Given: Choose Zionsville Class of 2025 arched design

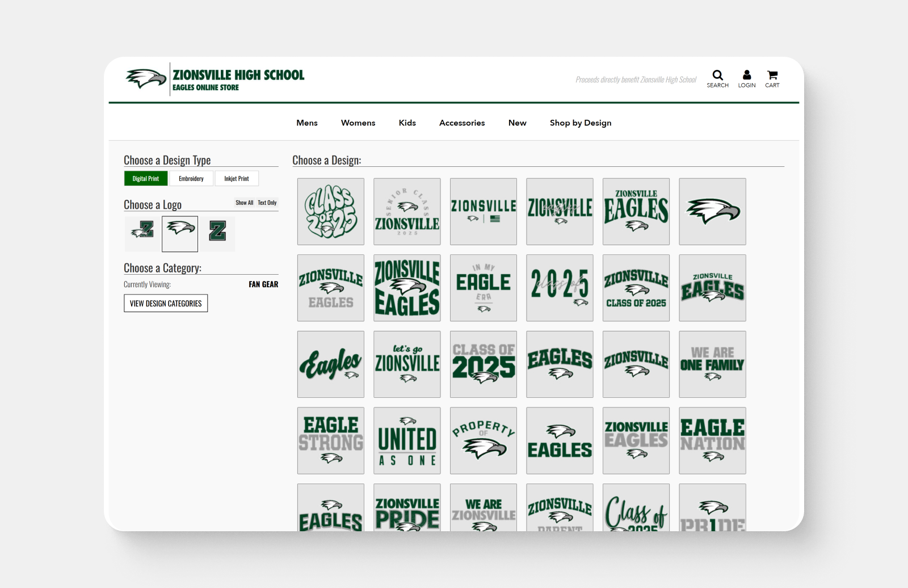Looking at the screenshot, I should tap(636, 288).
